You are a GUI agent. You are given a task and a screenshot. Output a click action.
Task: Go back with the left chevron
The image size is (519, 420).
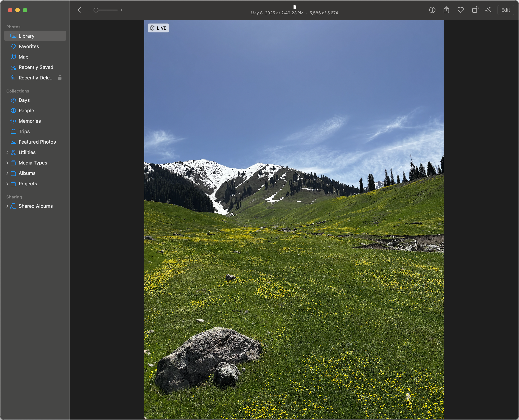pos(79,10)
